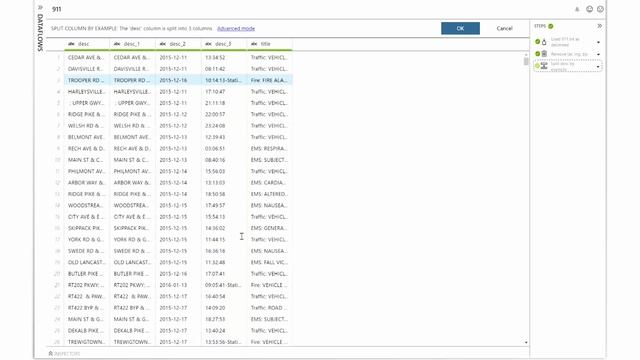Viewport: 640px width, 360px height.
Task: Click status dot on Split desc step
Action: click(x=537, y=65)
